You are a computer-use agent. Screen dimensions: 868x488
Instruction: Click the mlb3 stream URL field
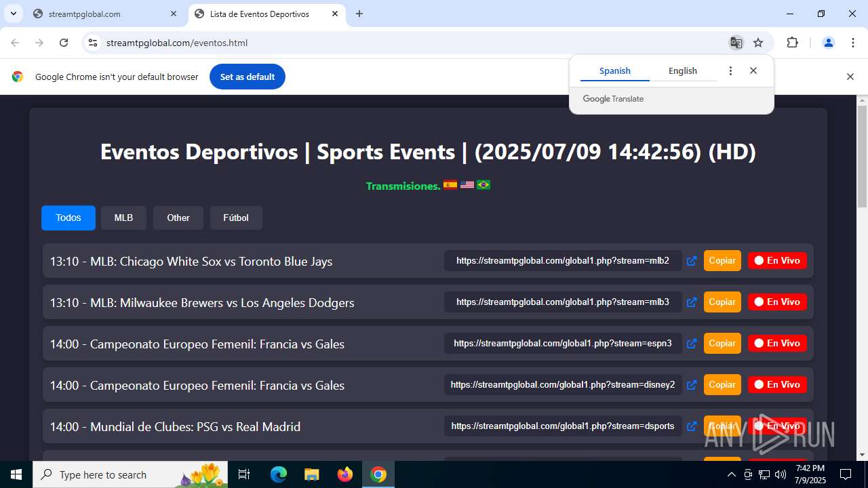point(563,302)
